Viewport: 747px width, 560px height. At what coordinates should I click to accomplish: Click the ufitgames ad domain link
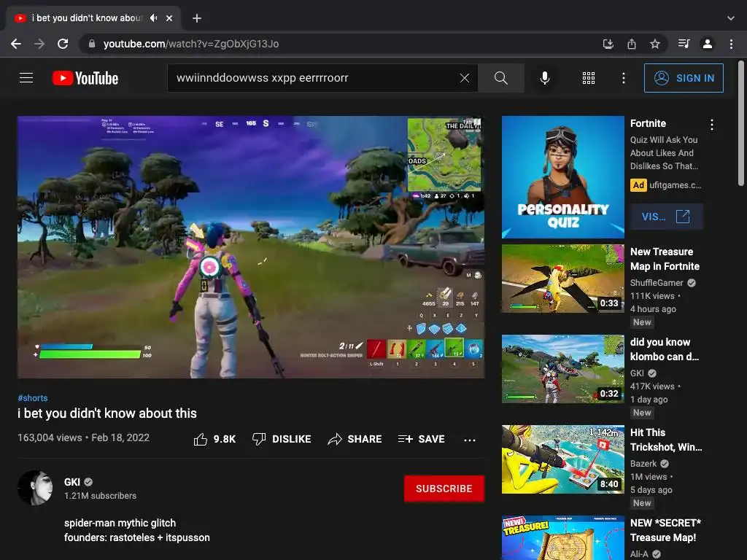675,185
